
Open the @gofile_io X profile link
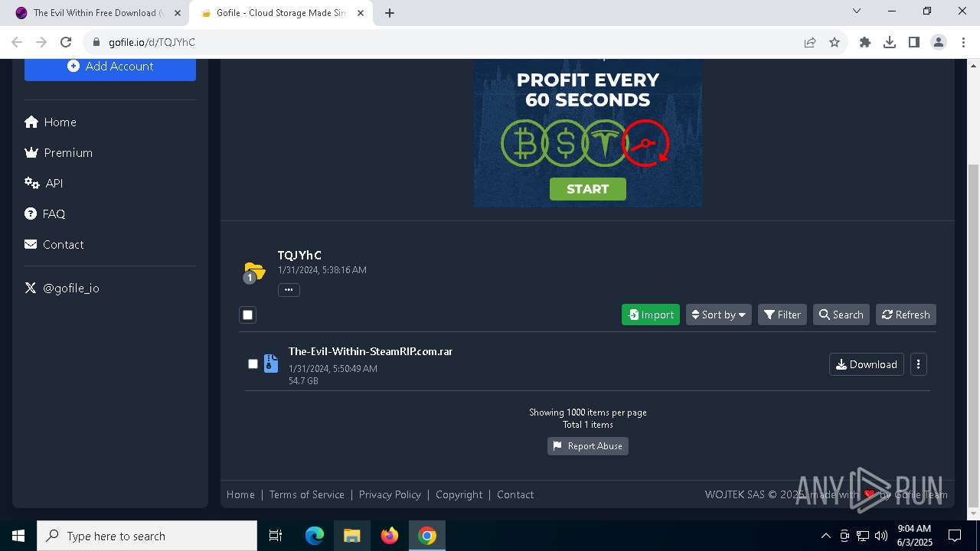(62, 289)
